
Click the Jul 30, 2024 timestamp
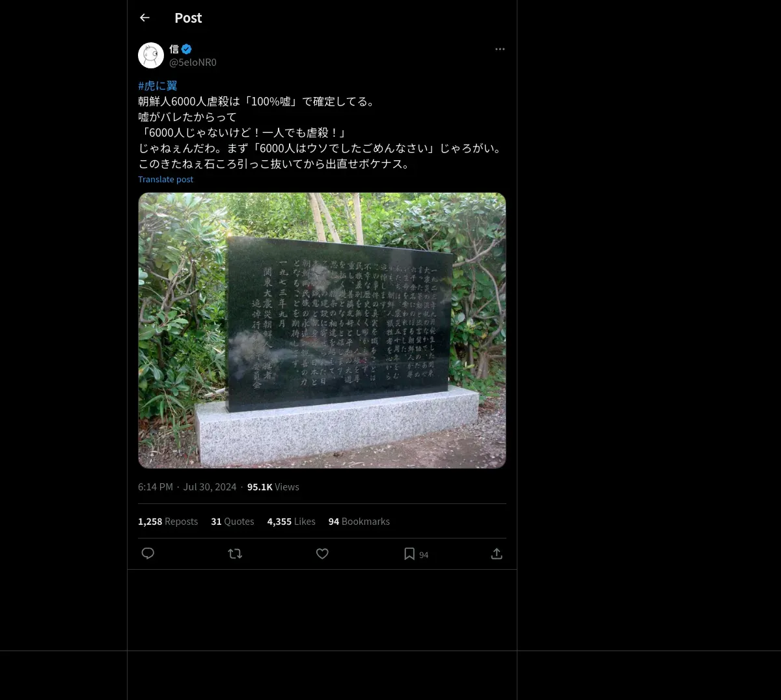click(x=210, y=486)
